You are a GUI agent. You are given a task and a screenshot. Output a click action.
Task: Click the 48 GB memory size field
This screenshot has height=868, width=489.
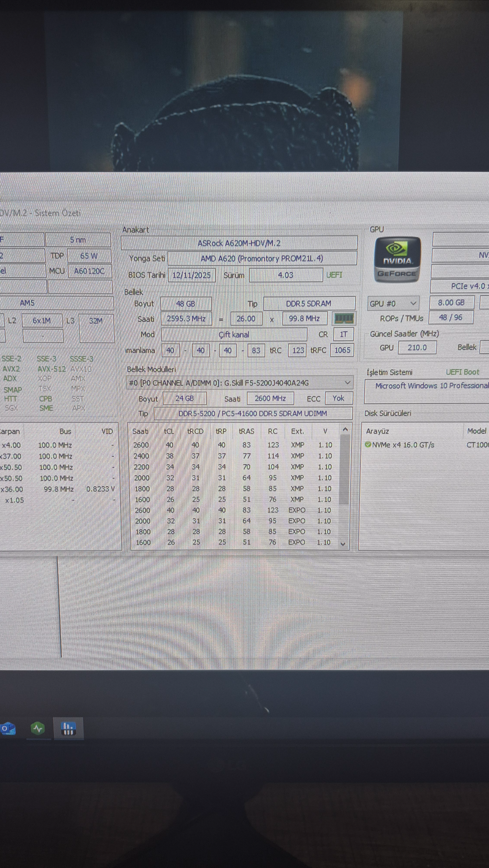click(185, 304)
